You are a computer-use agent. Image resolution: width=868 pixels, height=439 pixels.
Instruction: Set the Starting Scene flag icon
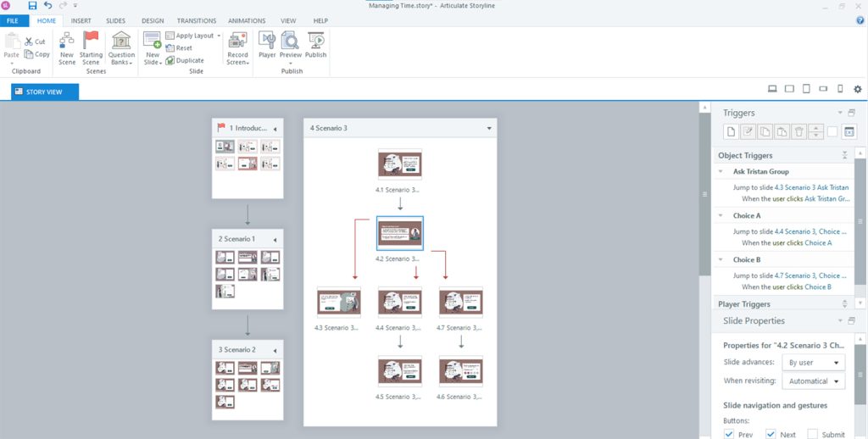(x=91, y=42)
